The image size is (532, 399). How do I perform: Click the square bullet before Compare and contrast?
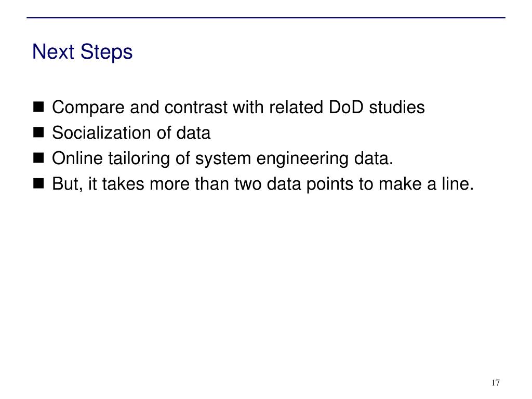coord(38,107)
